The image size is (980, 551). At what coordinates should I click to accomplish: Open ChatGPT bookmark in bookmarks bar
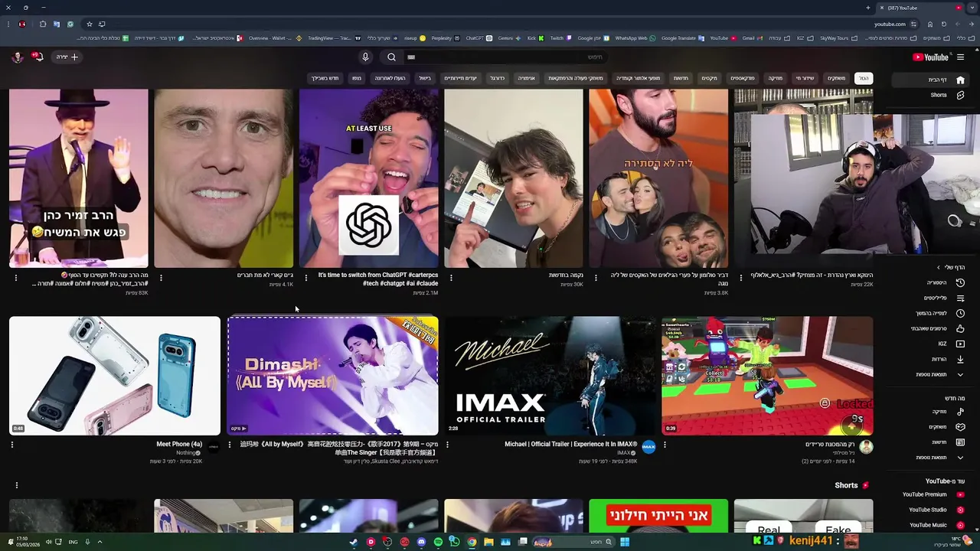point(479,37)
